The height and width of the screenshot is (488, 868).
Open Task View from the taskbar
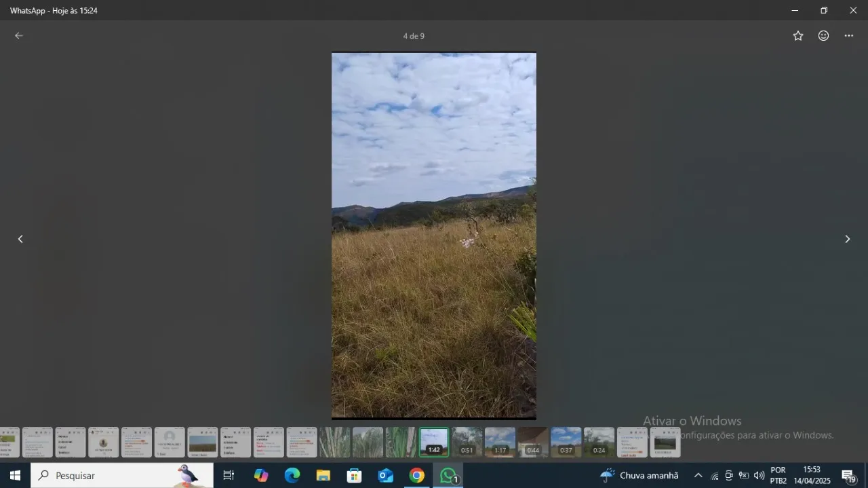click(229, 476)
